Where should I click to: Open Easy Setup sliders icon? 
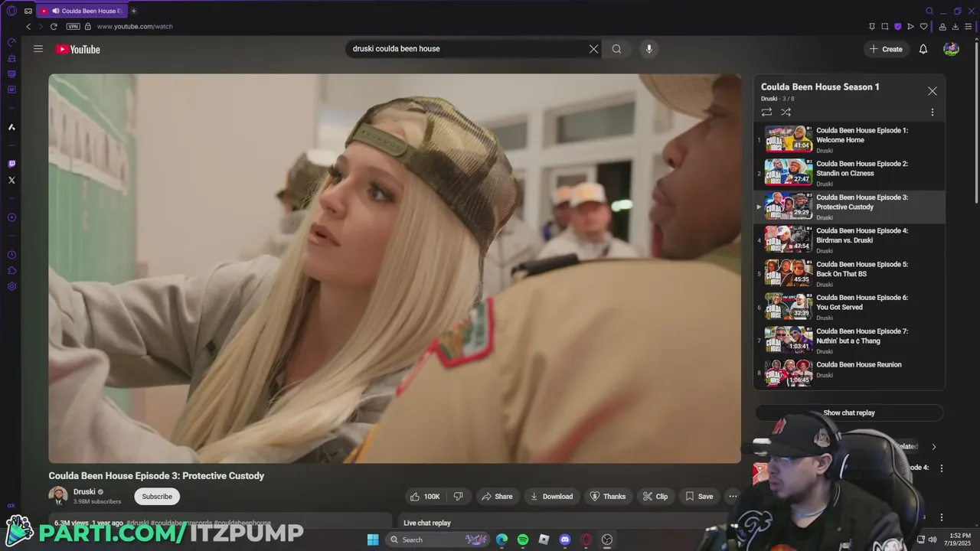click(969, 26)
